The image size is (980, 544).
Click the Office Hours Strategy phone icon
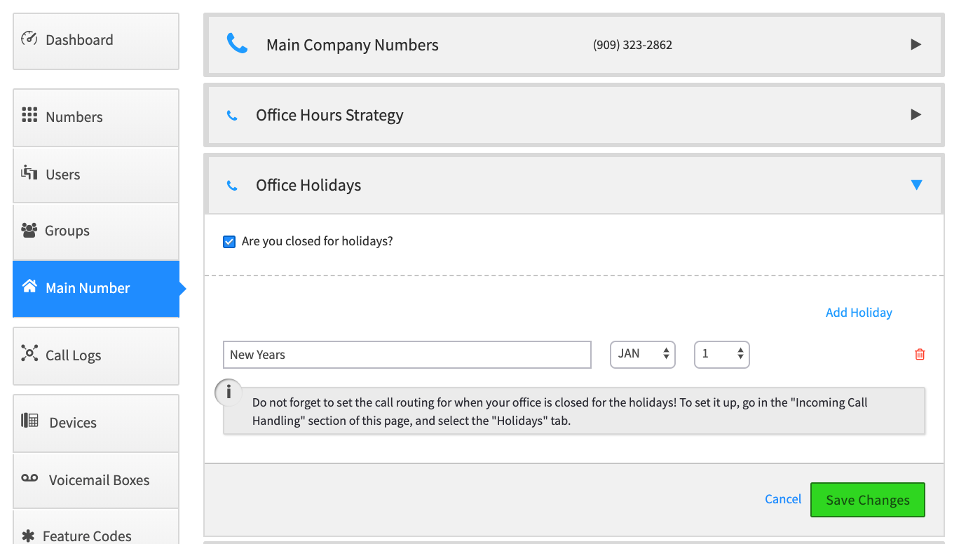click(232, 116)
